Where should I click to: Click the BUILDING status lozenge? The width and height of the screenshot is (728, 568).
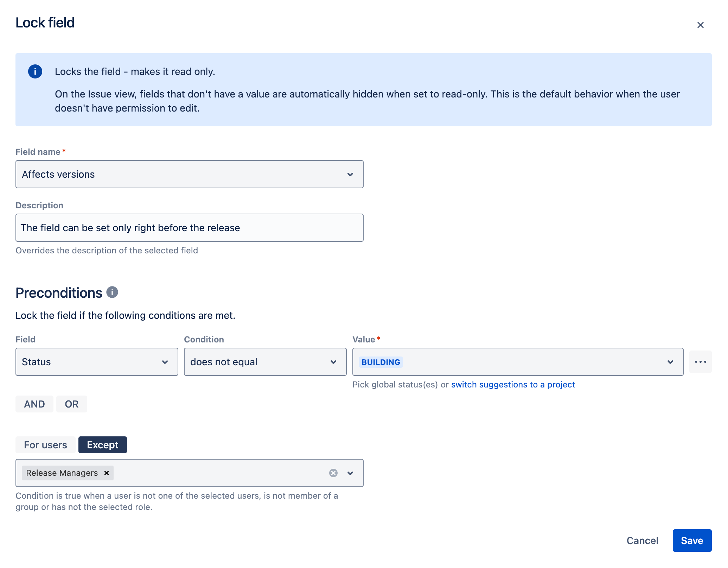coord(381,362)
